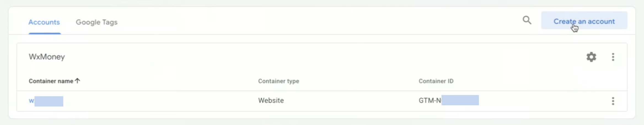The width and height of the screenshot is (644, 125).
Task: Click the Create an account button
Action: [584, 21]
